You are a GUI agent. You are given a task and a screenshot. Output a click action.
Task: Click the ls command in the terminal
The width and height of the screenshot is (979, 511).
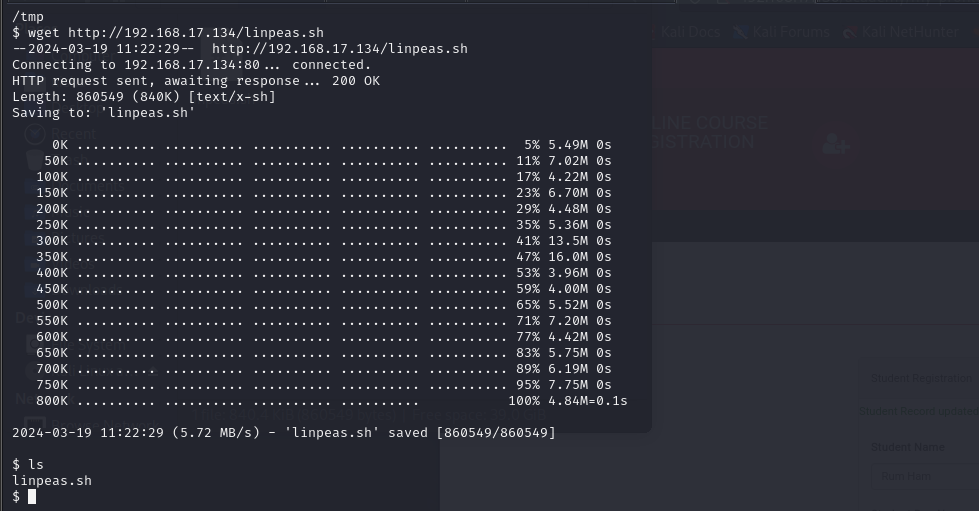point(36,465)
